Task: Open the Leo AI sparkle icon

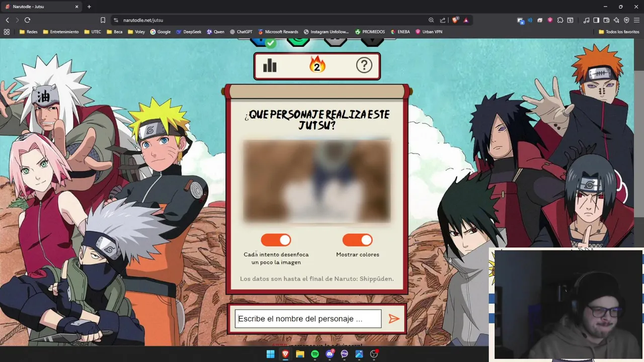Action: point(616,20)
